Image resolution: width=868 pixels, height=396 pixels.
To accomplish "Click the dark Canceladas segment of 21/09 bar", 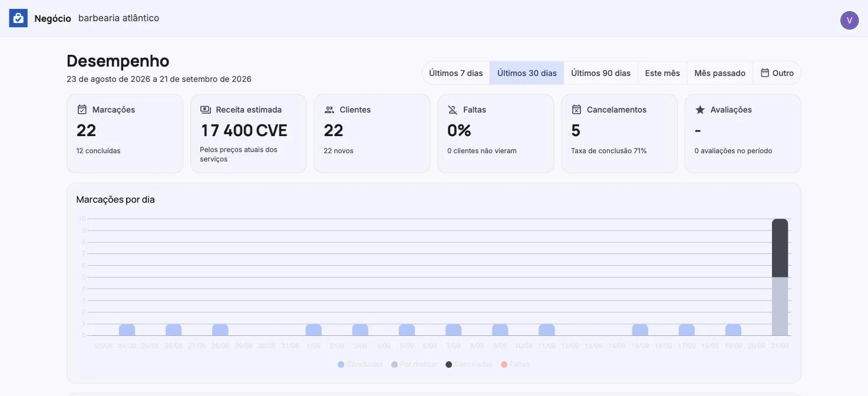I will tap(780, 248).
